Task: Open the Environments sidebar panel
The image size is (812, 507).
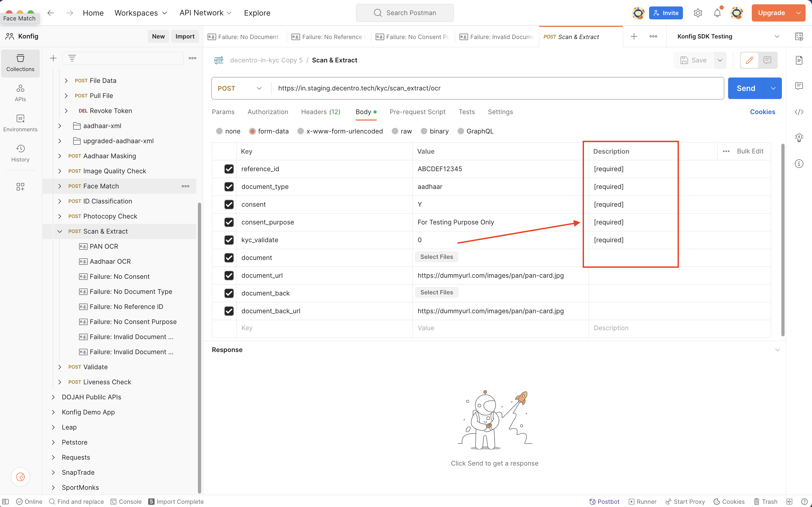Action: point(20,123)
